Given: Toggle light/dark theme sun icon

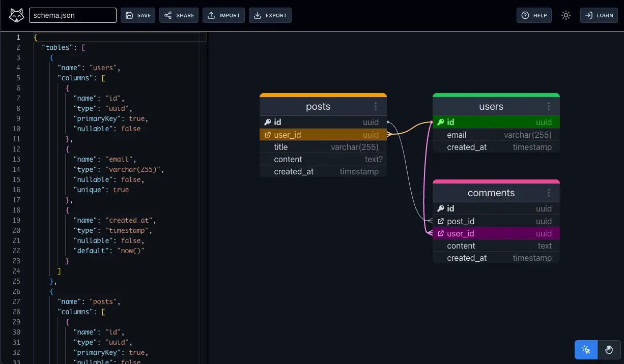Looking at the screenshot, I should pos(566,15).
